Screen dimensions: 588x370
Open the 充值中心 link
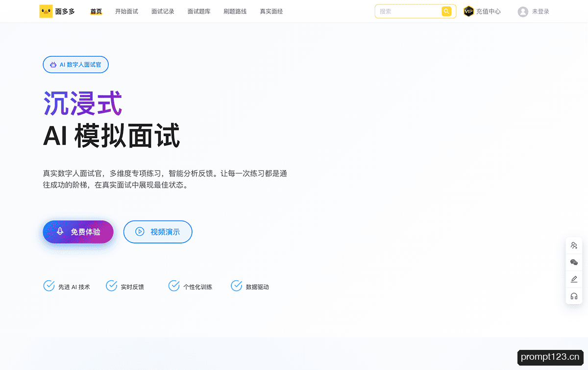pos(489,11)
